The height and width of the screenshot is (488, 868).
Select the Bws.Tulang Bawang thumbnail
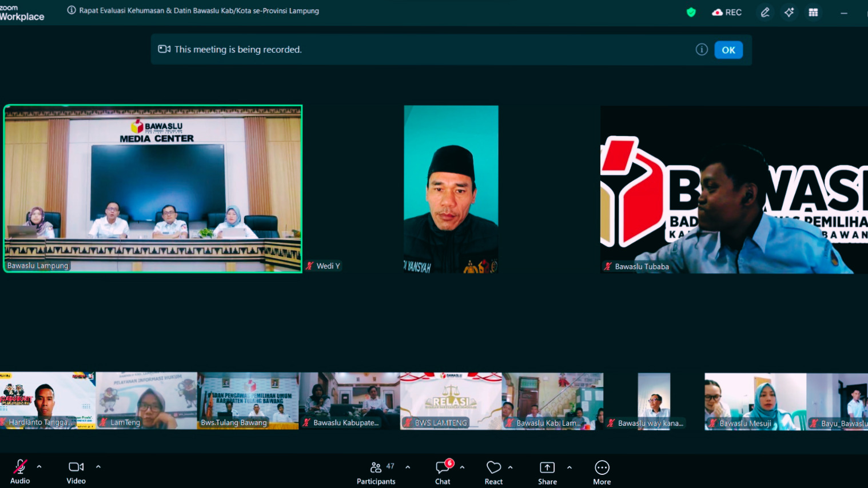coord(248,401)
